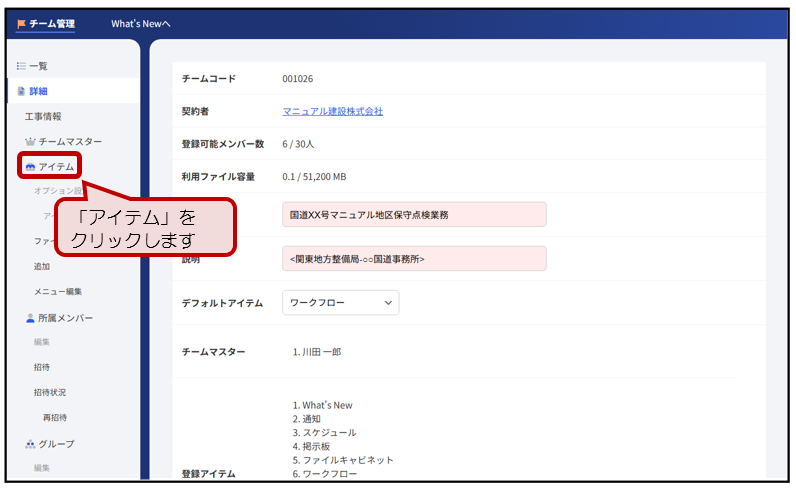796x493 pixels.
Task: Click the 登録アイテム label
Action: (x=209, y=474)
